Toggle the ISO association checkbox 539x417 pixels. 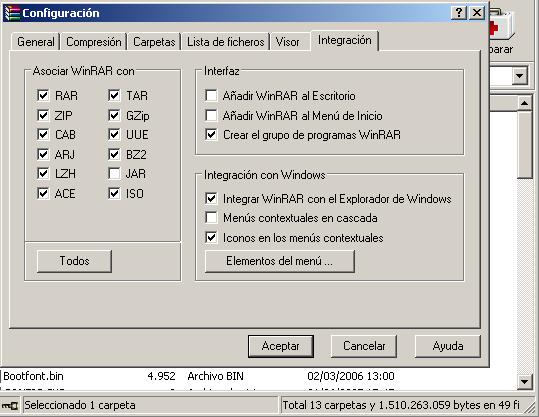[x=114, y=194]
